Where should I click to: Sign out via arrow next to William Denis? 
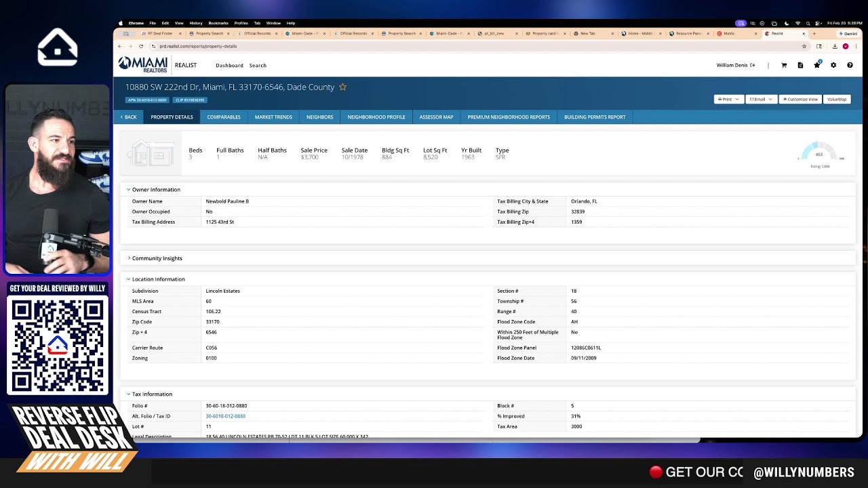point(752,65)
